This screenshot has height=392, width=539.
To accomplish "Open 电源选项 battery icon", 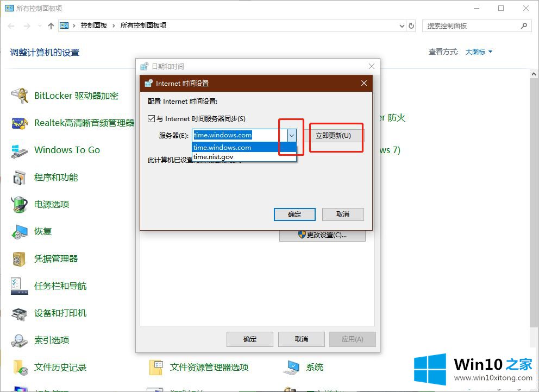I will 20,205.
